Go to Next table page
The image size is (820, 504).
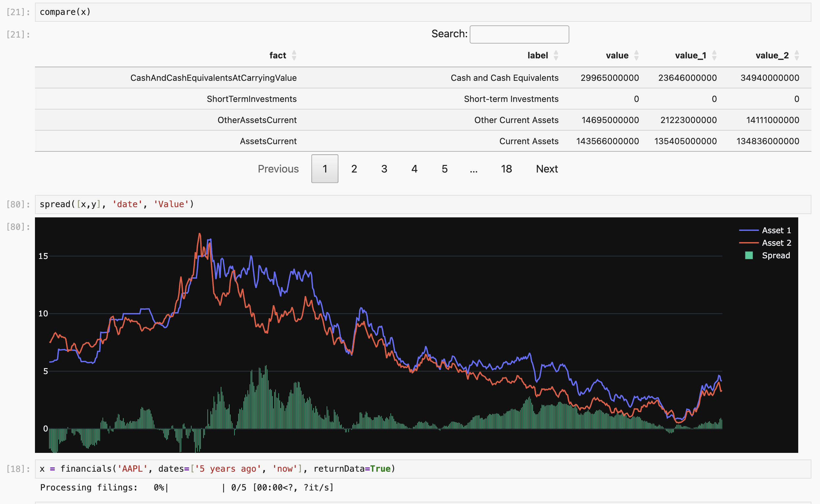tap(547, 169)
